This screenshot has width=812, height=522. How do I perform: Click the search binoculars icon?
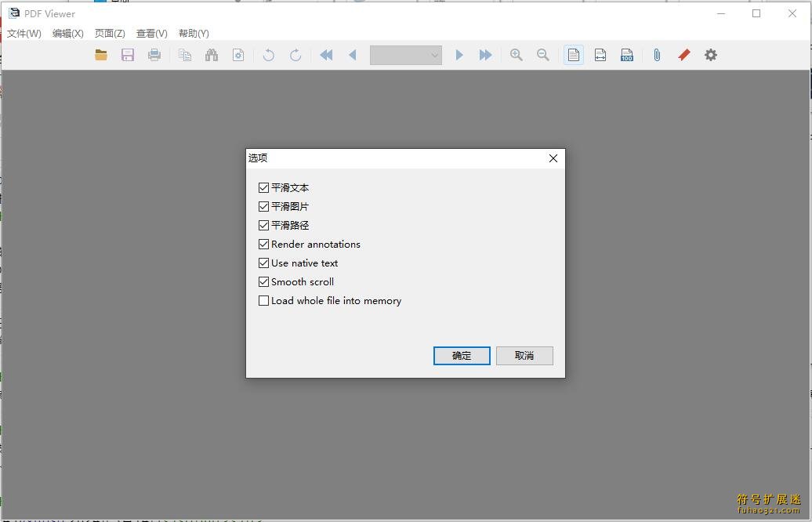212,55
